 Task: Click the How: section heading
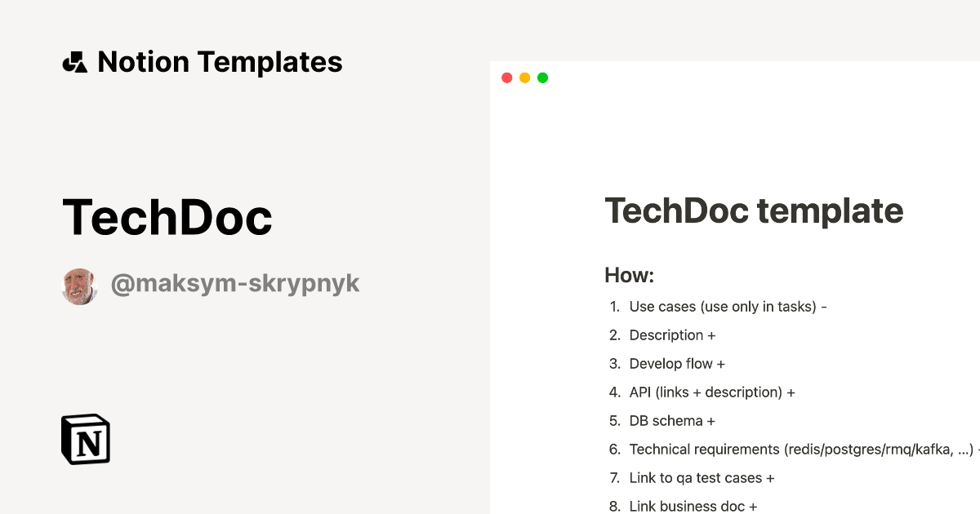(629, 275)
